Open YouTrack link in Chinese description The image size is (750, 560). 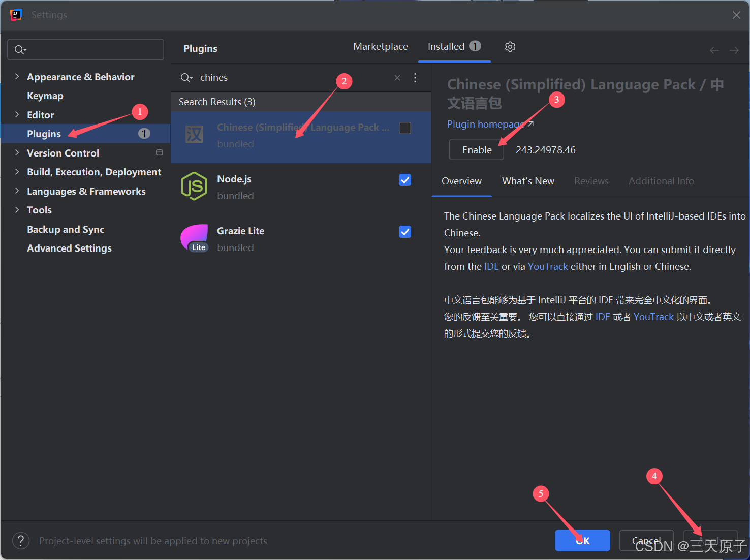(x=653, y=317)
